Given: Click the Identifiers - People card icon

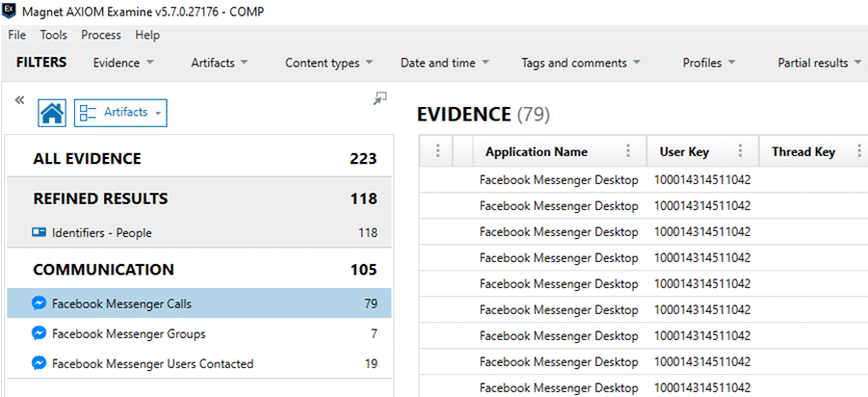Looking at the screenshot, I should [x=39, y=232].
